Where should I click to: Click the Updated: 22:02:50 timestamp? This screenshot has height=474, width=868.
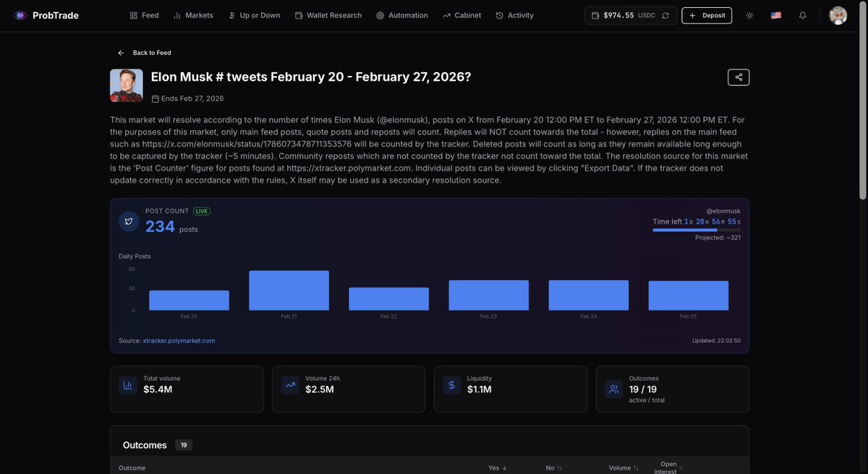pyautogui.click(x=716, y=341)
